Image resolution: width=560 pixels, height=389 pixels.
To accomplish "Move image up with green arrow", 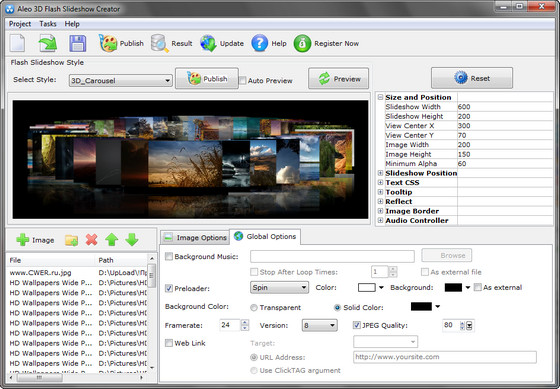I will coord(111,240).
